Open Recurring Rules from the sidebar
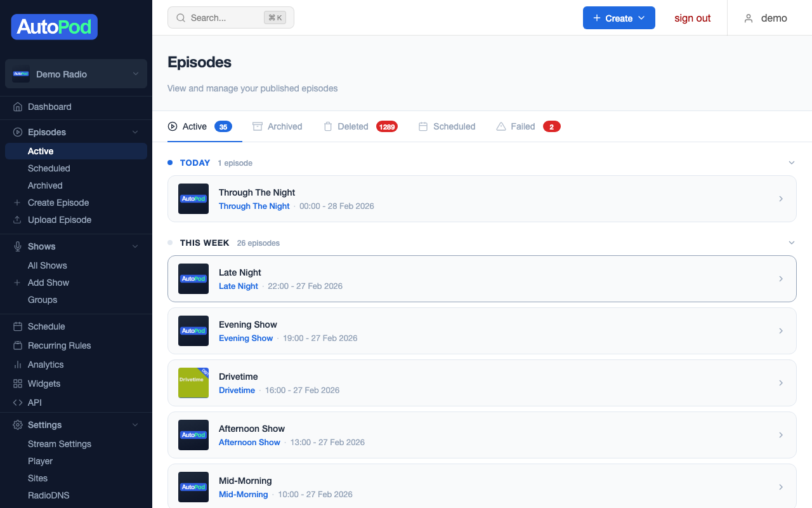The height and width of the screenshot is (508, 812). coord(60,345)
